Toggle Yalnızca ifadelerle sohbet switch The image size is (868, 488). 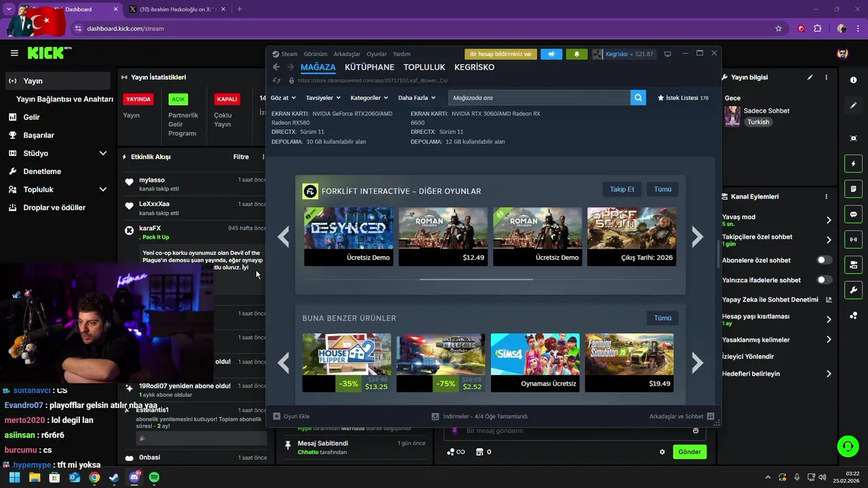tap(825, 280)
